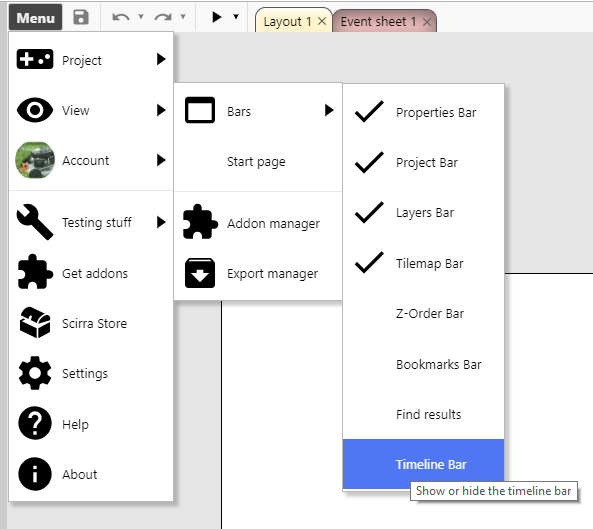Expand the preview options dropdown arrow

tap(236, 17)
